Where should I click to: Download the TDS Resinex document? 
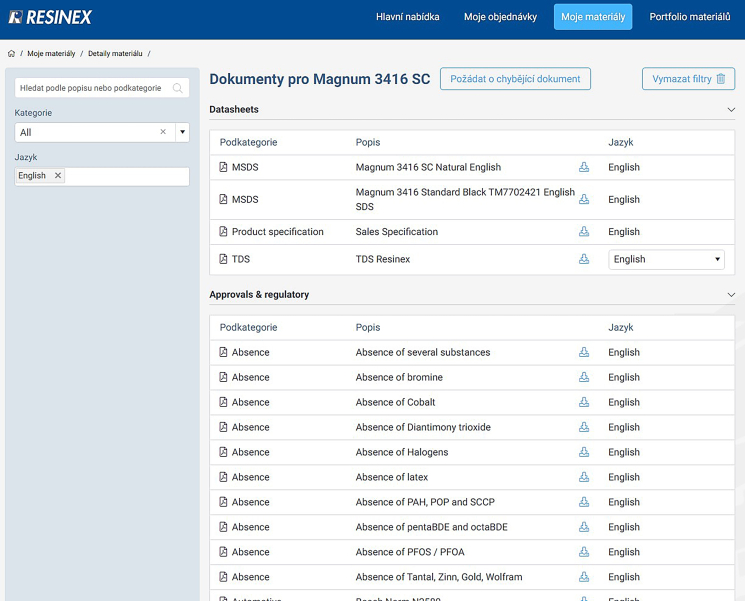584,259
